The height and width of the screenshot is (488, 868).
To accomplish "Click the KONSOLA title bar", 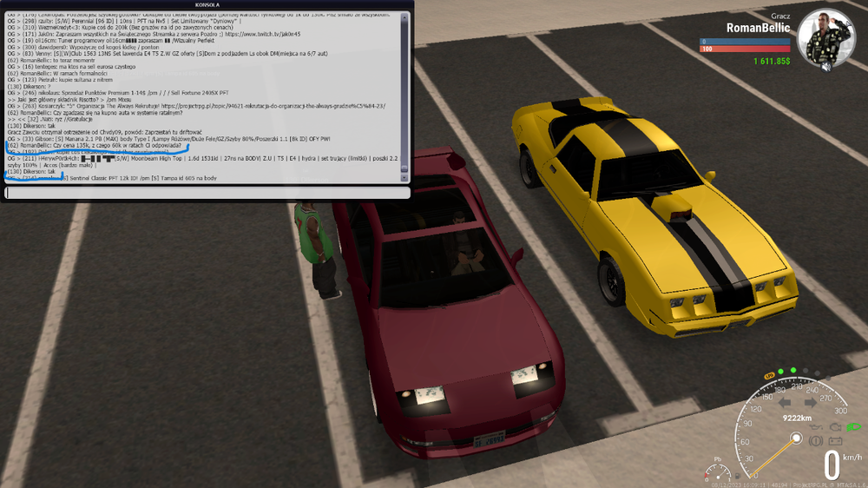I will coord(207,5).
